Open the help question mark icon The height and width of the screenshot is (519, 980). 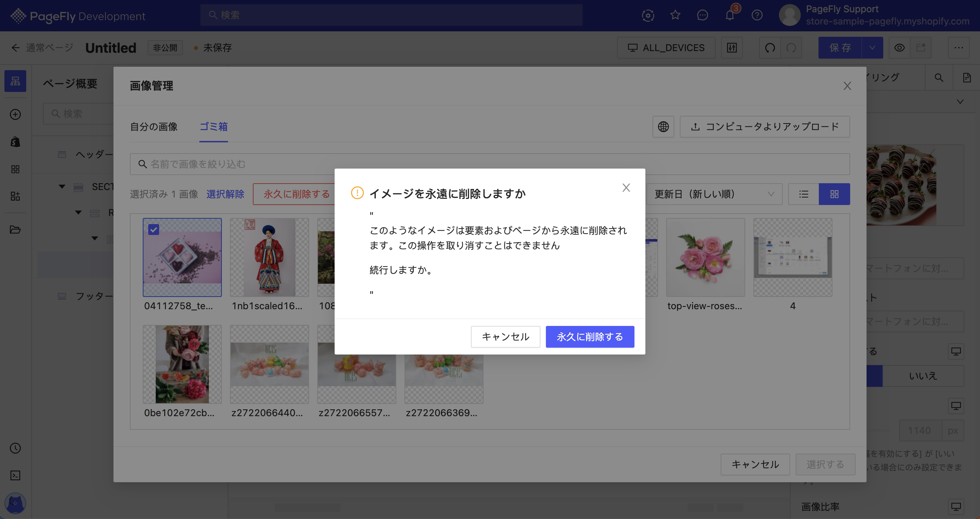point(757,15)
